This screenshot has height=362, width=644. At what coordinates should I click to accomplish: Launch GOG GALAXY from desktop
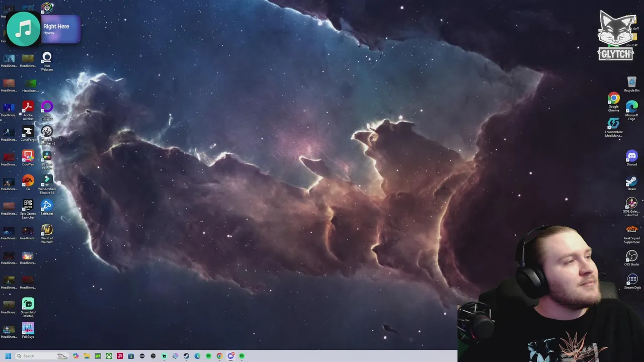pyautogui.click(x=47, y=111)
